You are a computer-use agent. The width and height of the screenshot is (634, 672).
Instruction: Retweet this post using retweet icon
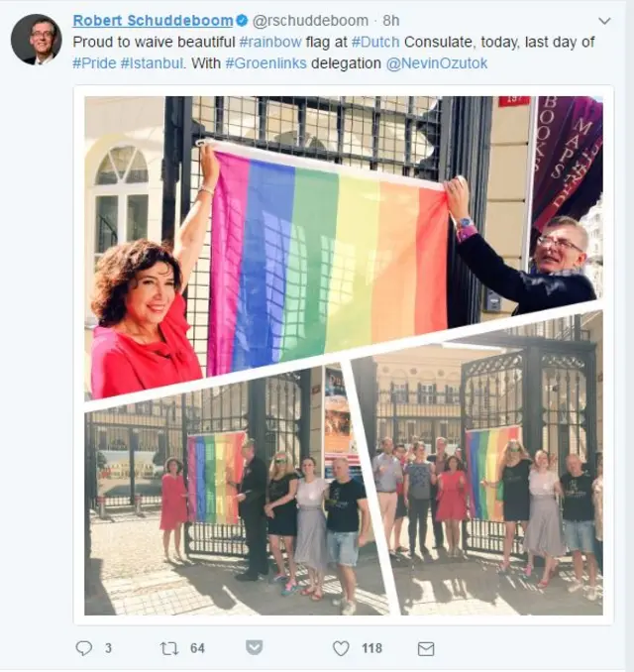pos(169,648)
